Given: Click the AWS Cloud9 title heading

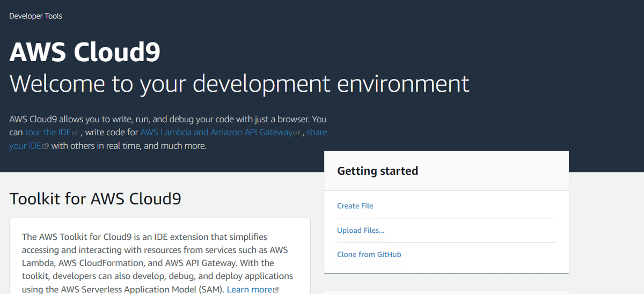Looking at the screenshot, I should [85, 52].
